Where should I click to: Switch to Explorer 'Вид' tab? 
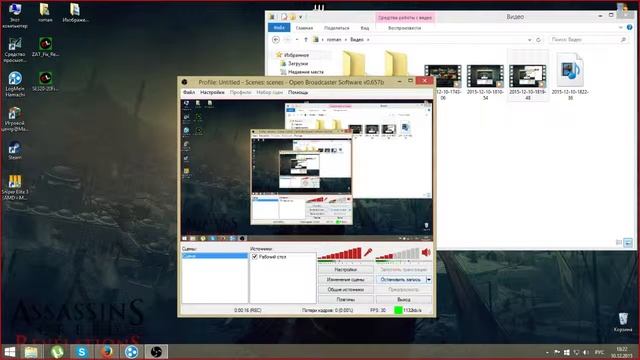pos(365,28)
